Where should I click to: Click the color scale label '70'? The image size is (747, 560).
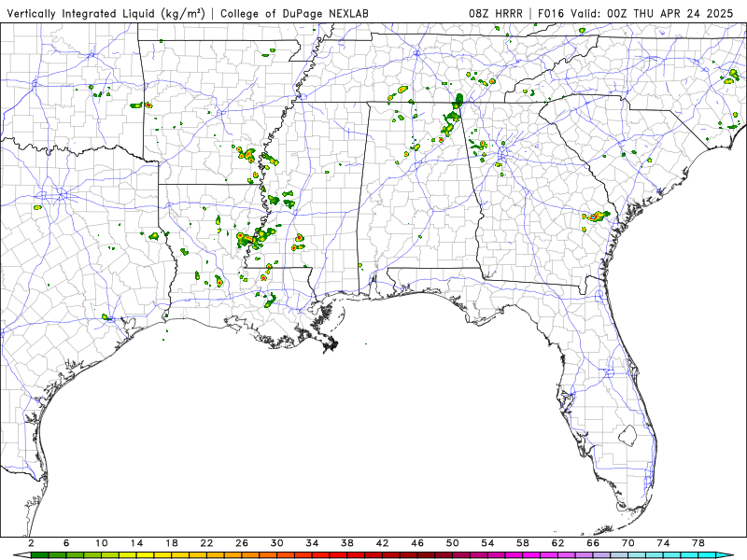628,543
